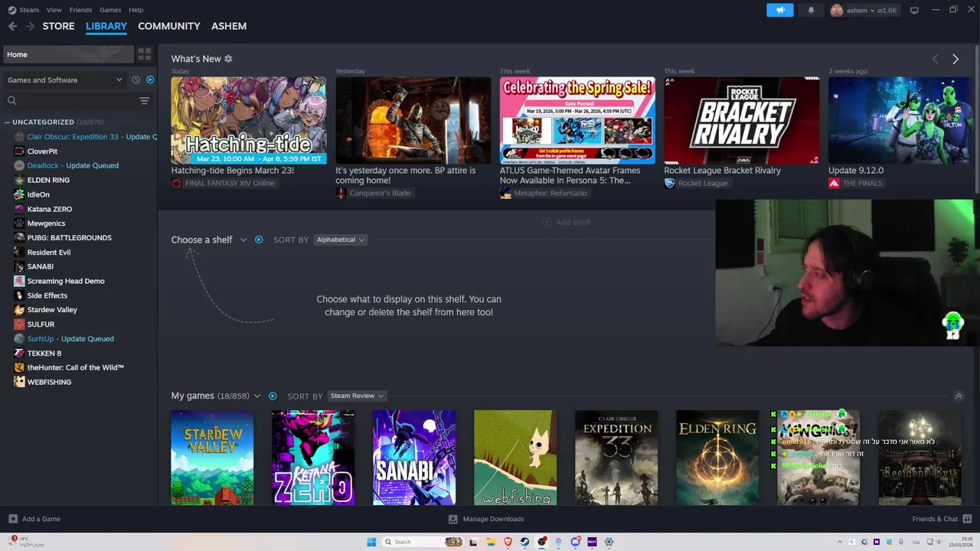
Task: Click Add a Game
Action: tap(34, 519)
